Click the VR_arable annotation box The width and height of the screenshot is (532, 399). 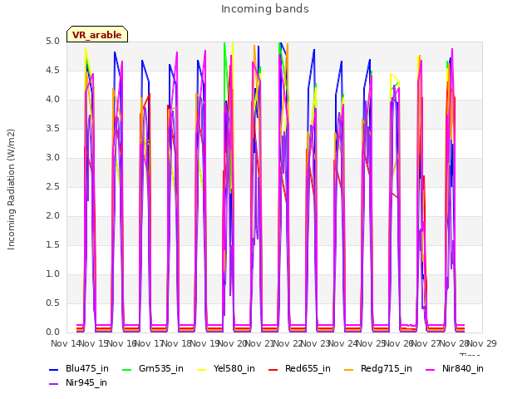click(x=97, y=34)
